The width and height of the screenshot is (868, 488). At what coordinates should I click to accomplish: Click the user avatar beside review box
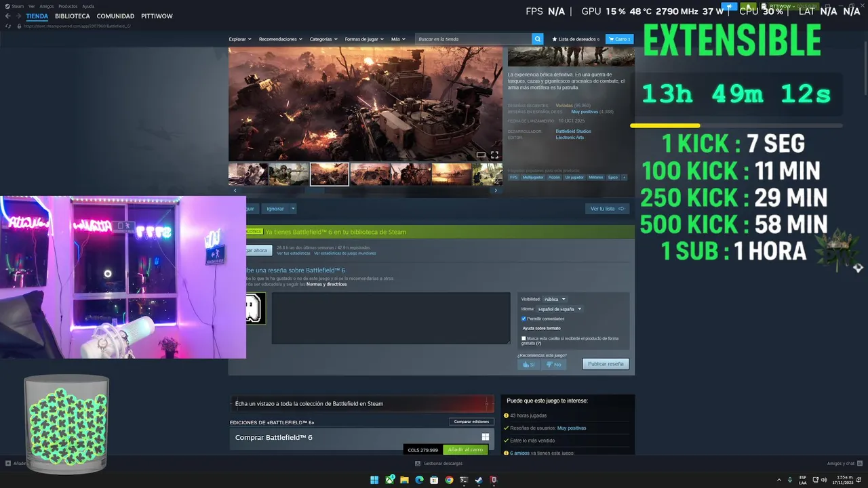click(x=255, y=308)
